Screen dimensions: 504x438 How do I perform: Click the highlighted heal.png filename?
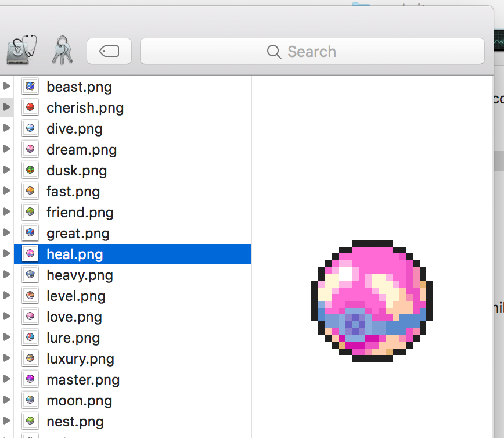(74, 253)
